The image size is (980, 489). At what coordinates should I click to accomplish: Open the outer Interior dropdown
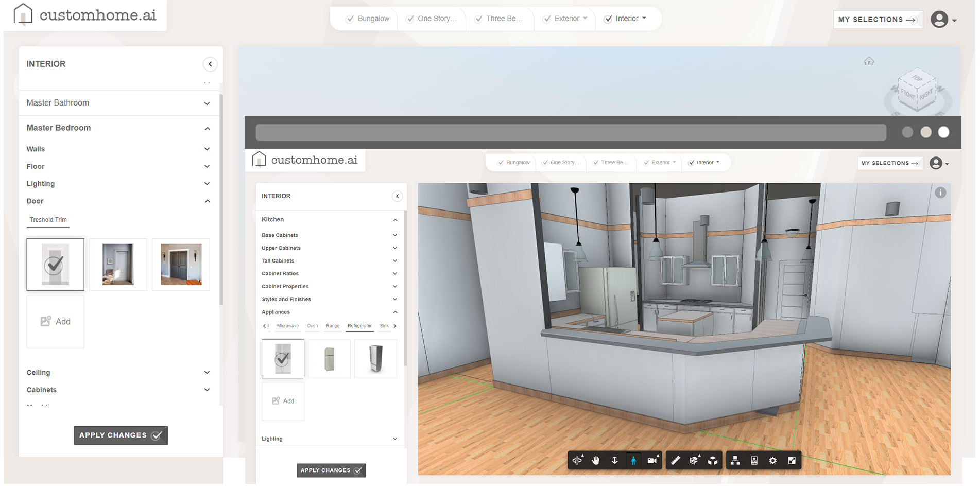(625, 19)
